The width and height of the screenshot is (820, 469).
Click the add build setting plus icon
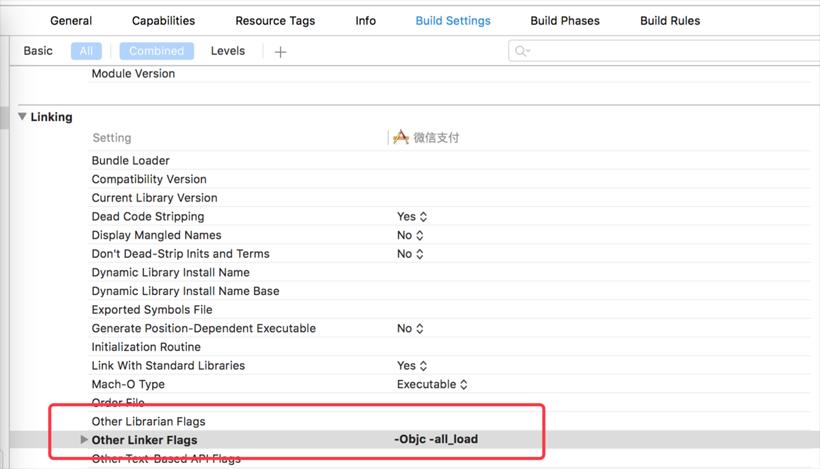[280, 52]
